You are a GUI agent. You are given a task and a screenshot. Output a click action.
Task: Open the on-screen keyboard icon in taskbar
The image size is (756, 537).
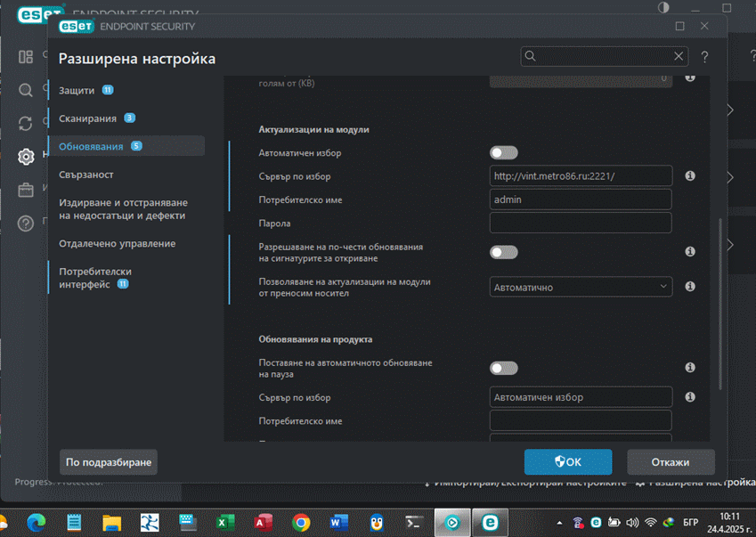[187, 523]
